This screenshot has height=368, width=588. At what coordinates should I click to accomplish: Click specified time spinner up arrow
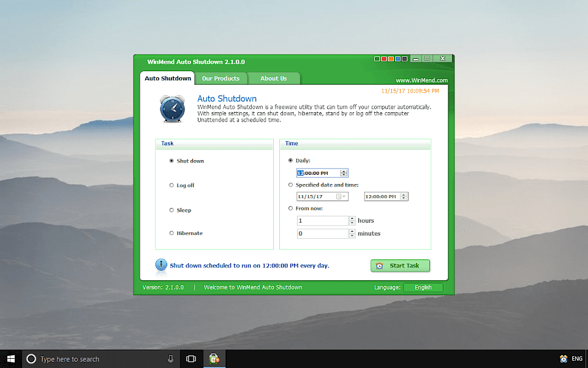pos(404,194)
